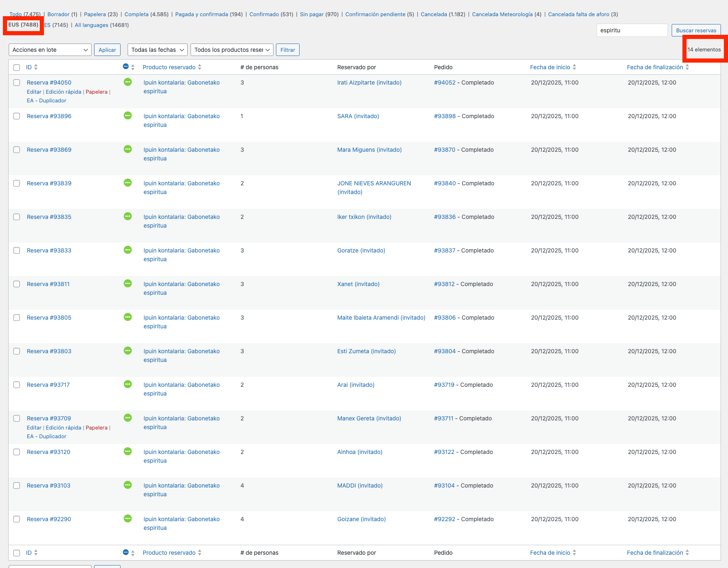Screen dimensions: 728x568
Task: Open the Acciones en lote dropdown
Action: pos(50,50)
